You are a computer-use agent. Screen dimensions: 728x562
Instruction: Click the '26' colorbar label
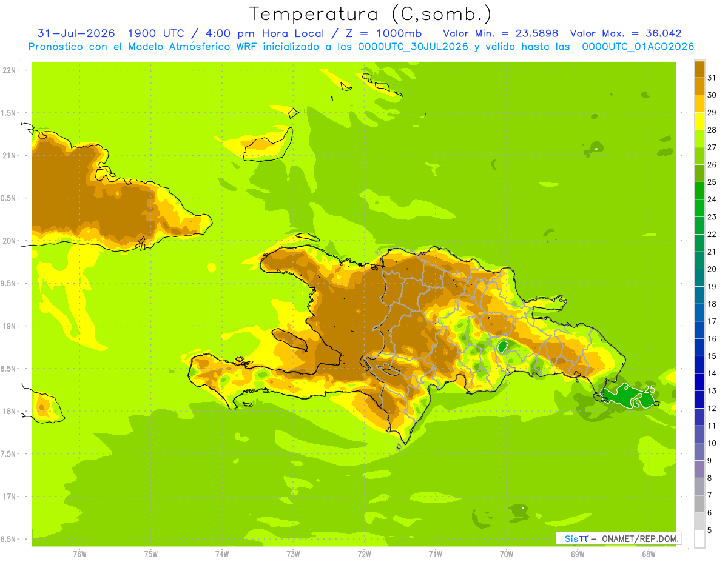click(712, 164)
